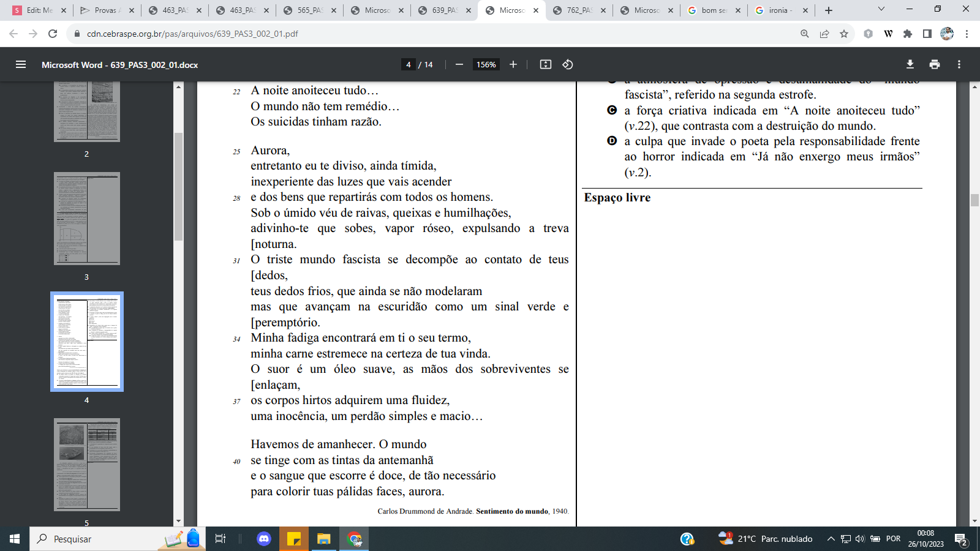Image resolution: width=980 pixels, height=551 pixels.
Task: Click the zoom out minus button
Action: point(459,64)
